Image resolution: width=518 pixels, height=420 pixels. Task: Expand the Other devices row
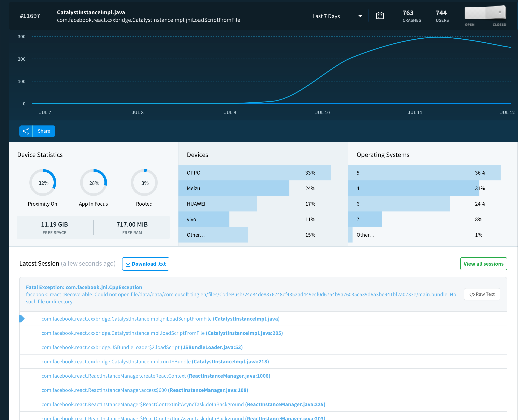click(196, 235)
